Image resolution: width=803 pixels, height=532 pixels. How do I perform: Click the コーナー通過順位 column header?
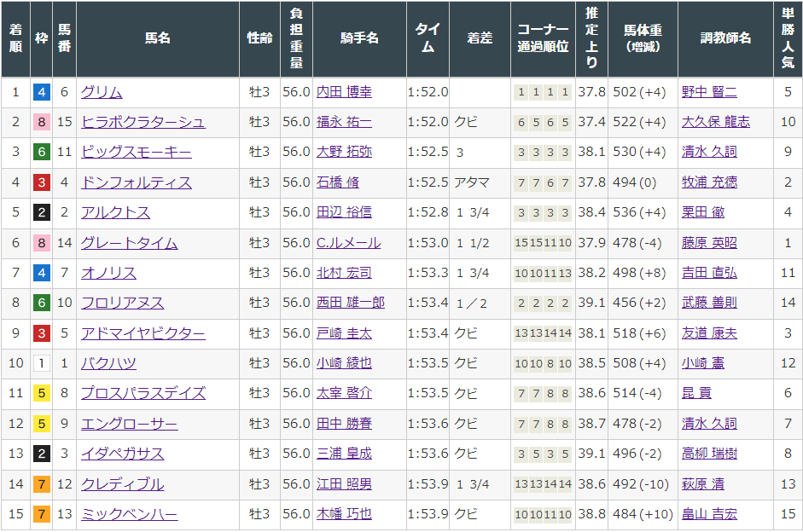tap(543, 38)
